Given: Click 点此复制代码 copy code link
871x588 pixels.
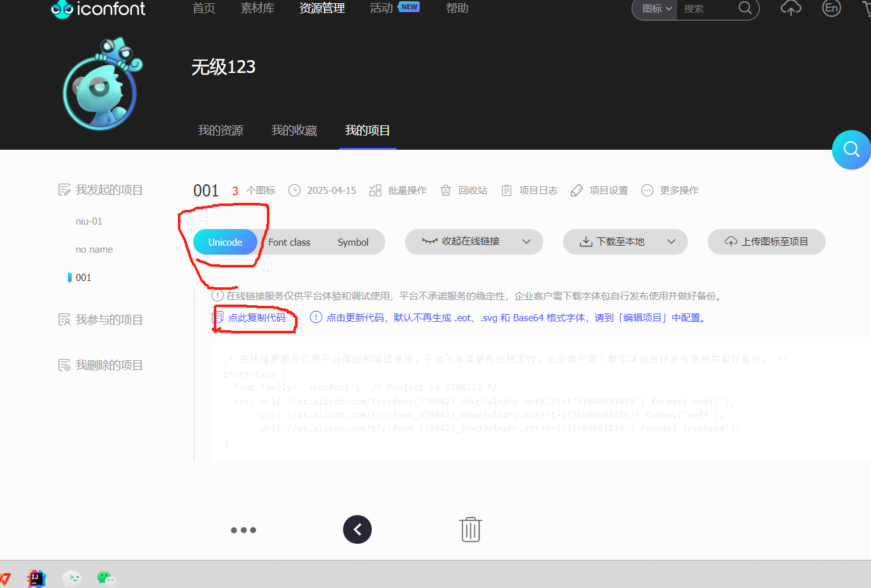Looking at the screenshot, I should pos(257,318).
